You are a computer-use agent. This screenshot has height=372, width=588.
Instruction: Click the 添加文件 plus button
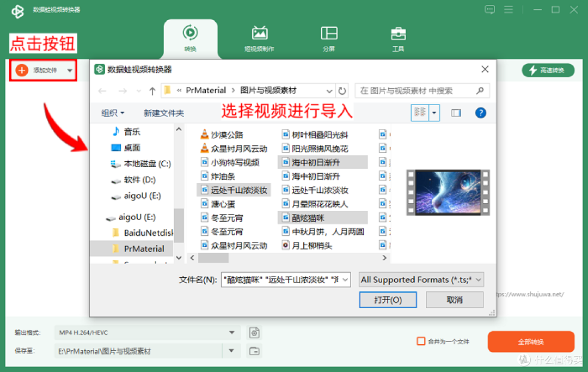(22, 70)
